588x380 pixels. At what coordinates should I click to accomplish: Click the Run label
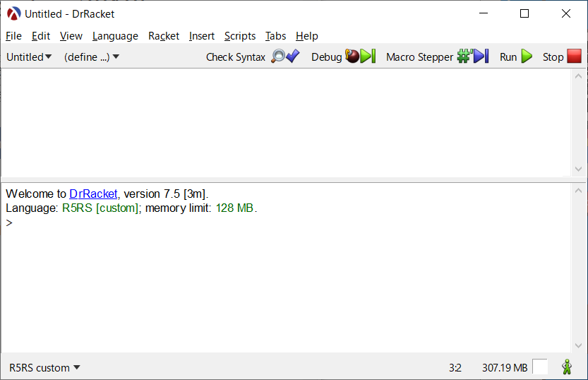click(x=508, y=57)
